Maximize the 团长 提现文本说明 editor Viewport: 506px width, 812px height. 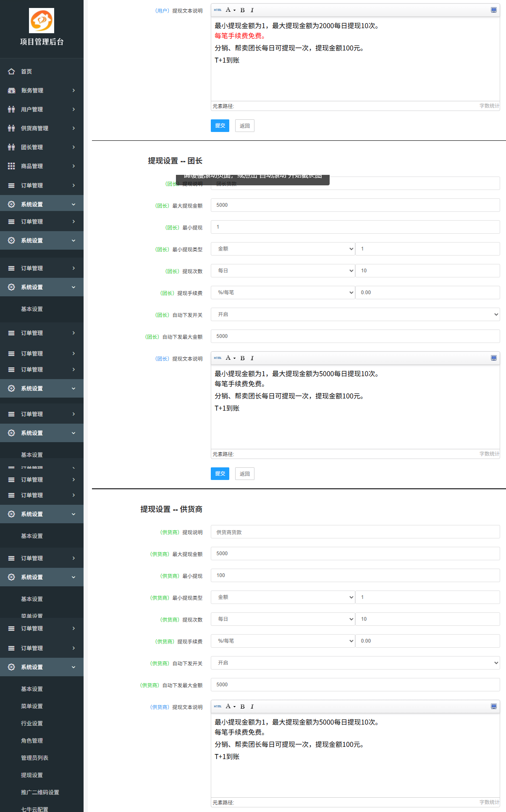[x=494, y=358]
